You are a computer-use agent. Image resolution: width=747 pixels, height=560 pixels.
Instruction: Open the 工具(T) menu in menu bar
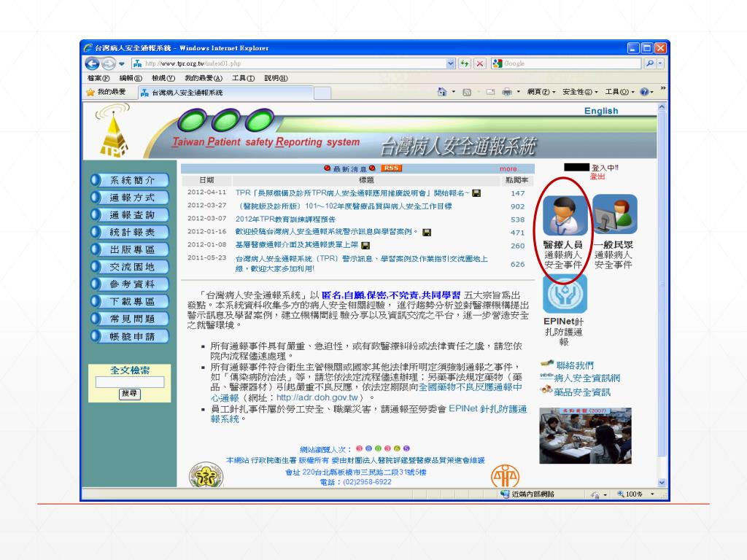coord(243,78)
